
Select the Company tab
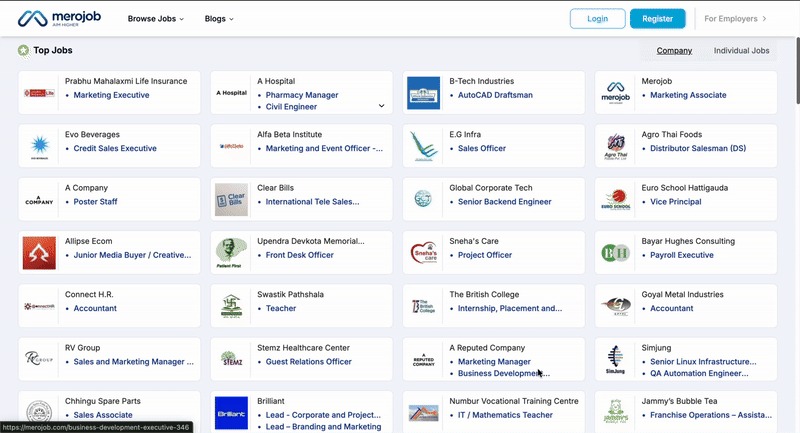point(674,50)
